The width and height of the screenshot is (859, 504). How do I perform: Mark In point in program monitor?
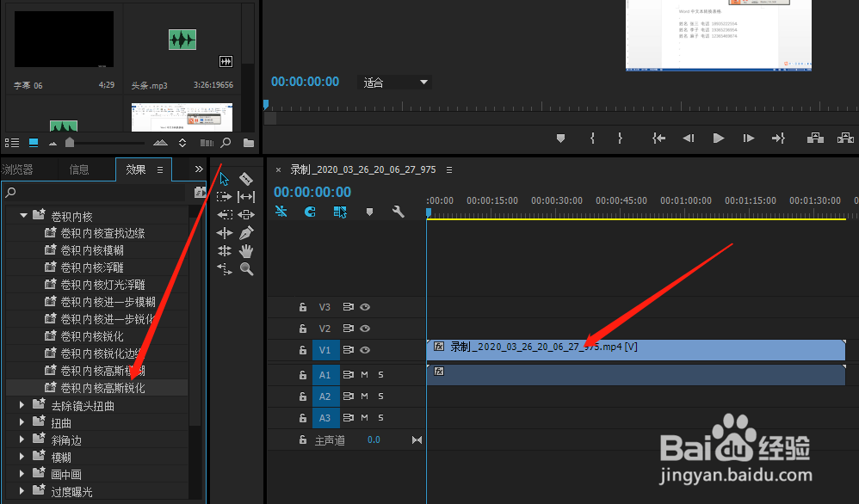[592, 138]
